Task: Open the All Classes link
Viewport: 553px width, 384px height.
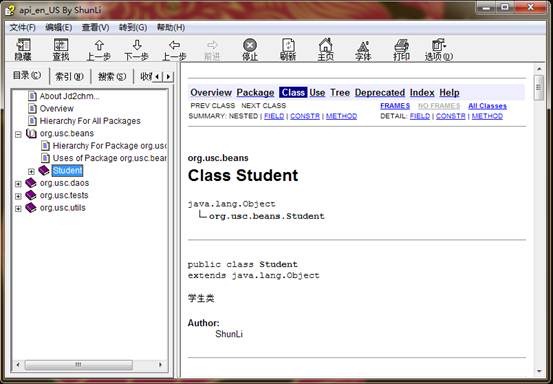Action: [487, 106]
